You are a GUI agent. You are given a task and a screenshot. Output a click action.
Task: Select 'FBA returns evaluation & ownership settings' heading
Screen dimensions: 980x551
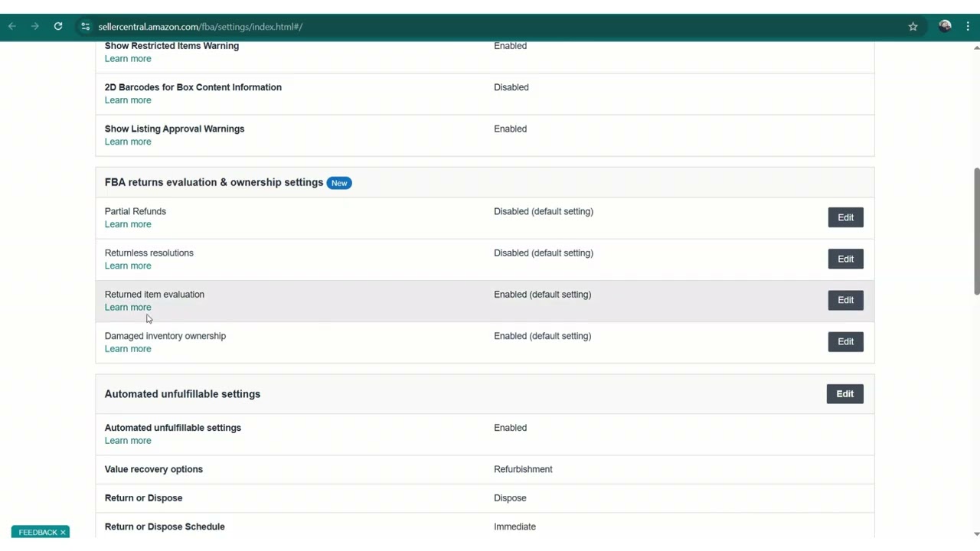pos(214,182)
